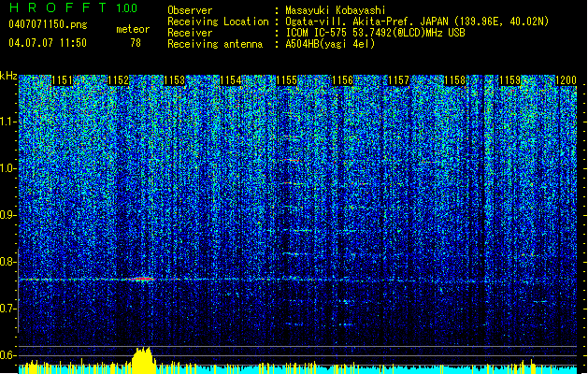Click the 'meteor' label
Viewport: 588px width, 374px height.
[133, 29]
